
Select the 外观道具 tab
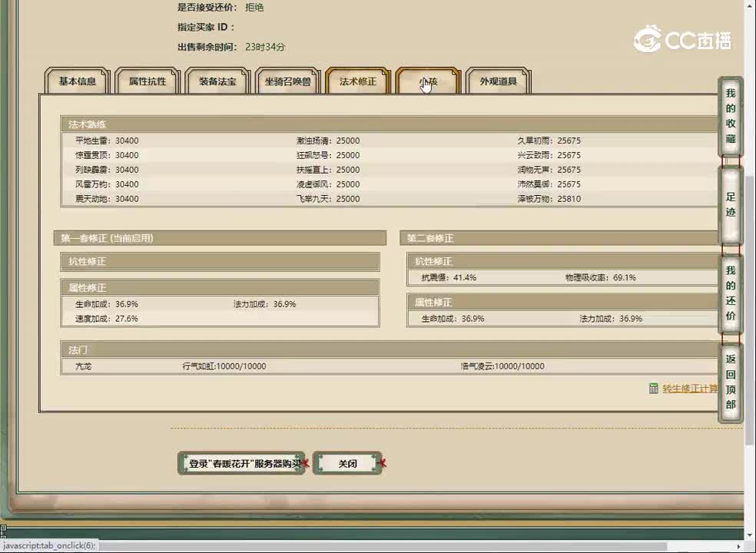pyautogui.click(x=498, y=80)
